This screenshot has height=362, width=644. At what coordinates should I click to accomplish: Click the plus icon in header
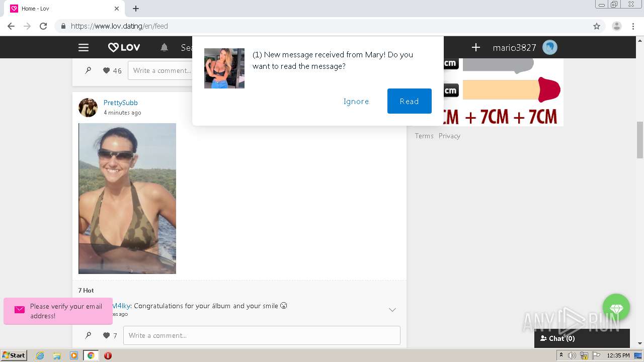pyautogui.click(x=475, y=47)
